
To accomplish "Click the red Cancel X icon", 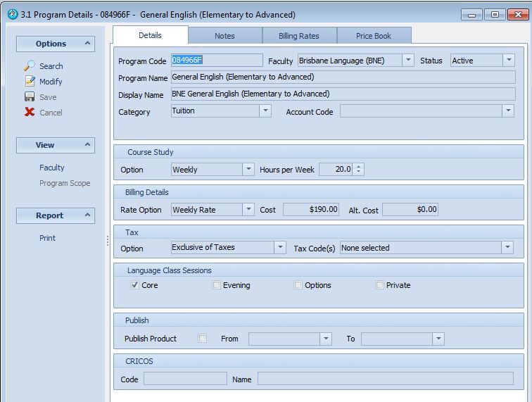I will pos(30,113).
